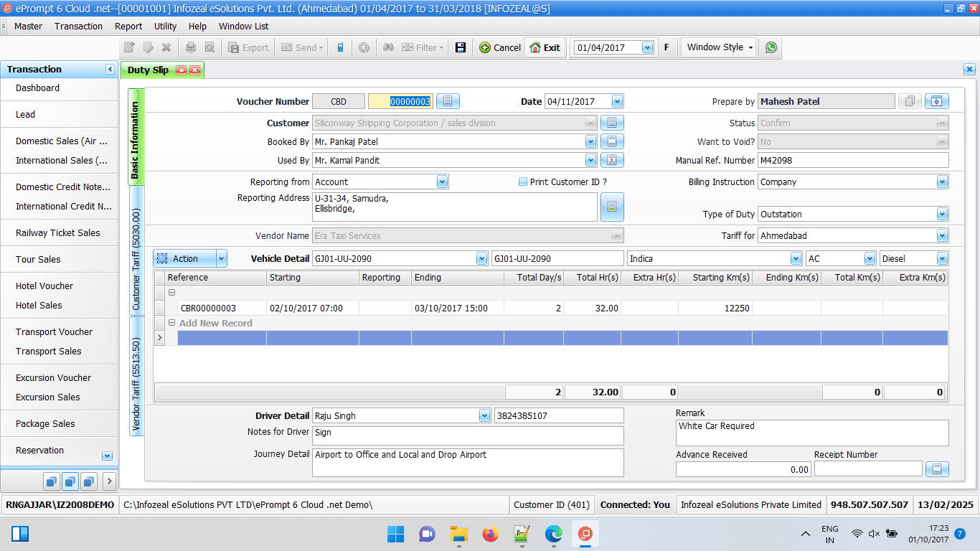Screen dimensions: 980x551
Task: Open lookup icon beside Customer field
Action: (x=612, y=123)
